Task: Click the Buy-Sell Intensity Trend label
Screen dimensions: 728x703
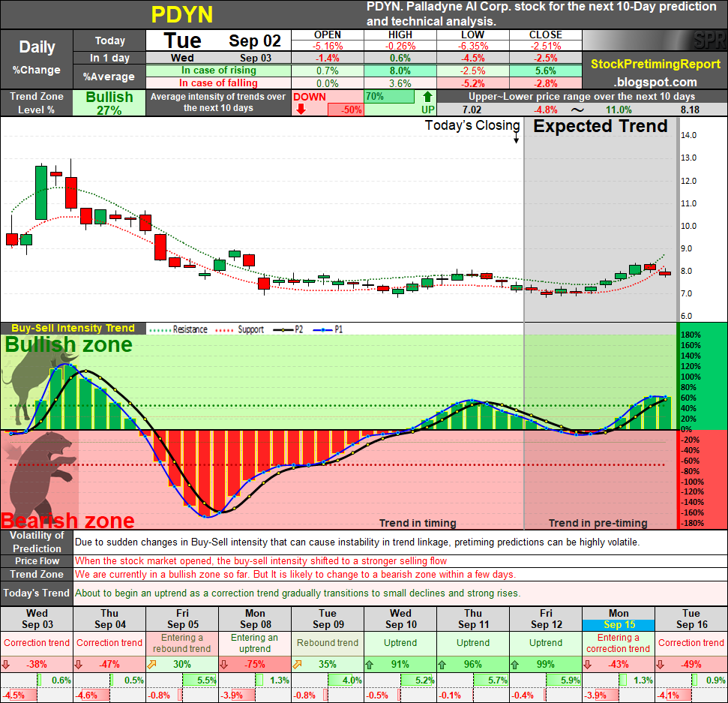Action: point(73,328)
